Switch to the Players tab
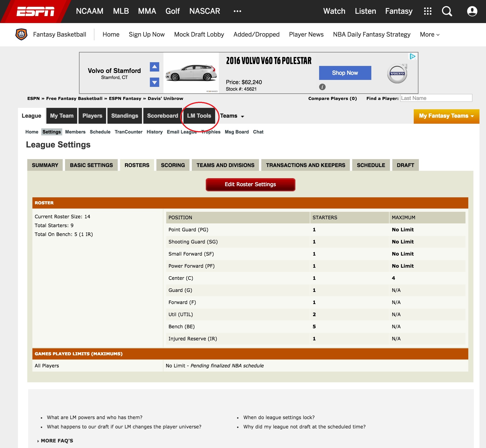The image size is (486, 448). tap(92, 116)
